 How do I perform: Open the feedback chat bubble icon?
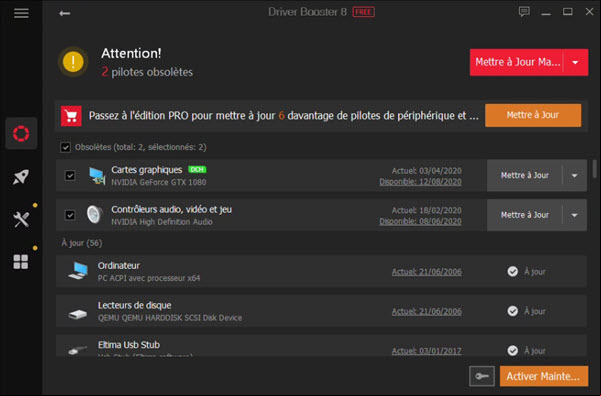click(x=524, y=12)
